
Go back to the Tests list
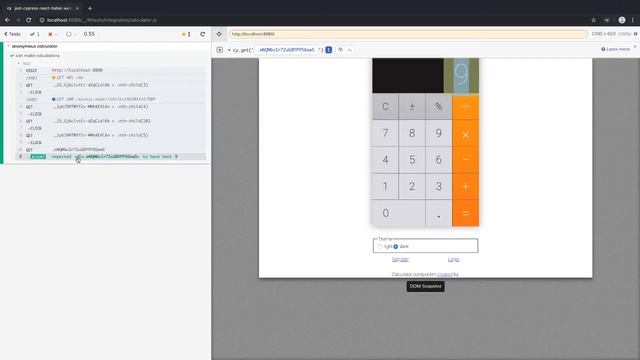tap(12, 34)
